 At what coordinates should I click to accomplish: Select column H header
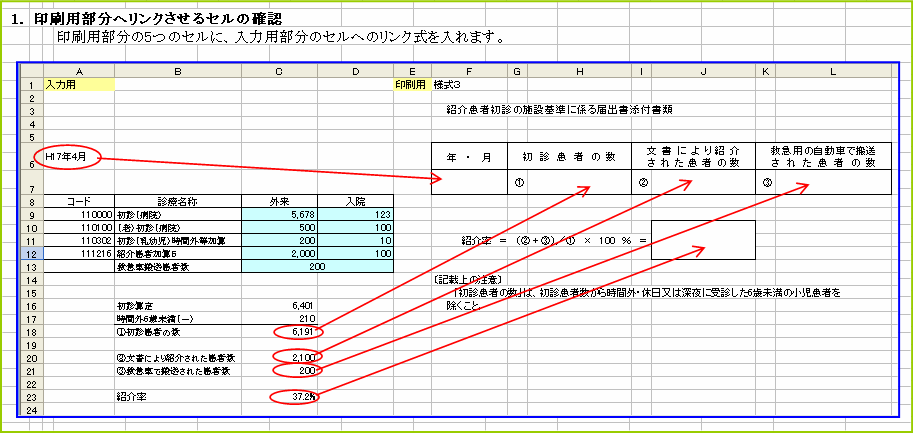[579, 72]
